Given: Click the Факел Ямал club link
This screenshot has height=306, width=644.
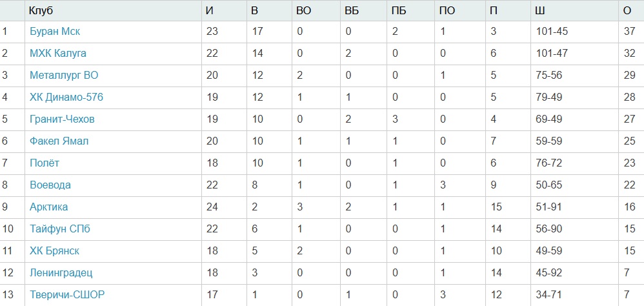Looking at the screenshot, I should pos(59,141).
